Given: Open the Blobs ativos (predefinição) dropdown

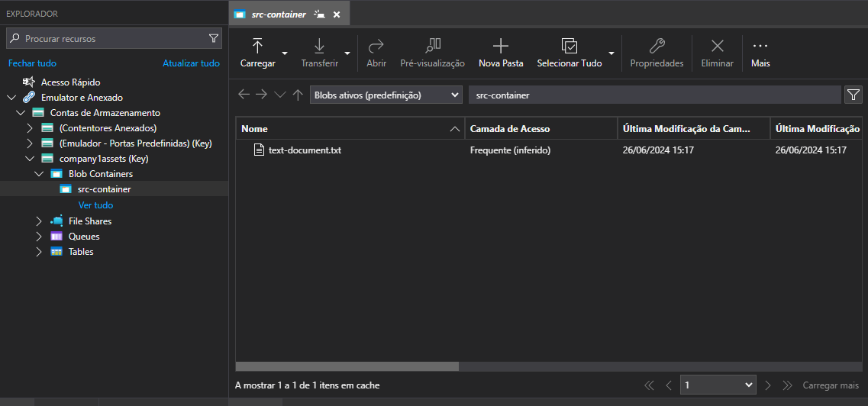Looking at the screenshot, I should (x=386, y=95).
